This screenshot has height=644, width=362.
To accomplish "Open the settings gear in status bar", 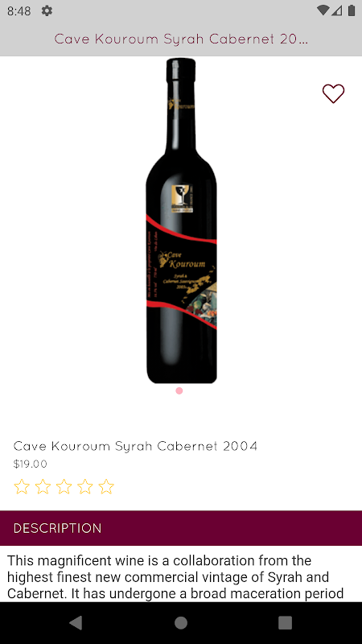I will coord(47,11).
